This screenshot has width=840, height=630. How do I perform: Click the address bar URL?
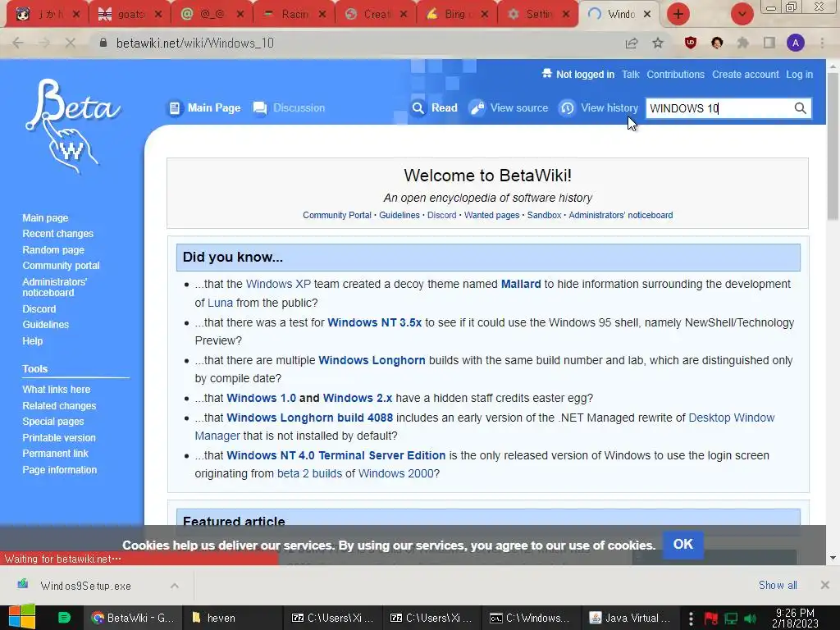point(195,43)
